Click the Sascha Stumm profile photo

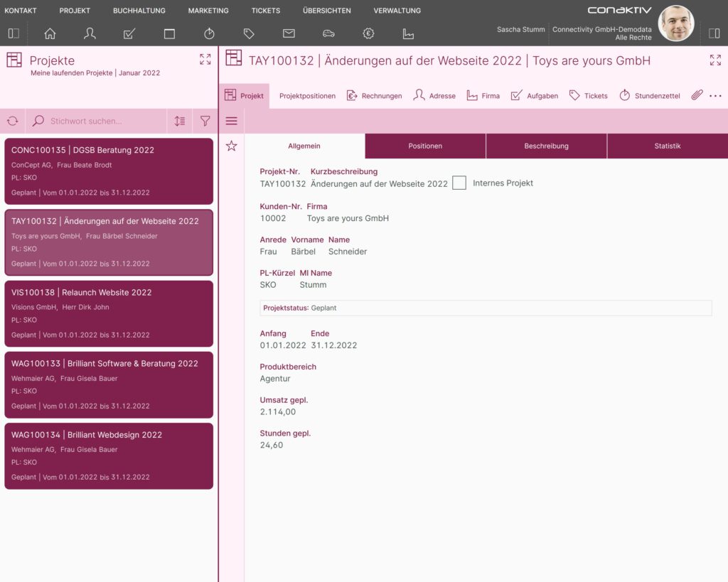675,23
